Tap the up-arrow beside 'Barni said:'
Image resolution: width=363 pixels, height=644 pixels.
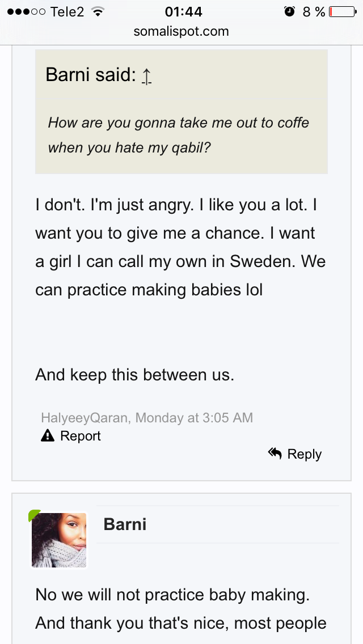147,77
